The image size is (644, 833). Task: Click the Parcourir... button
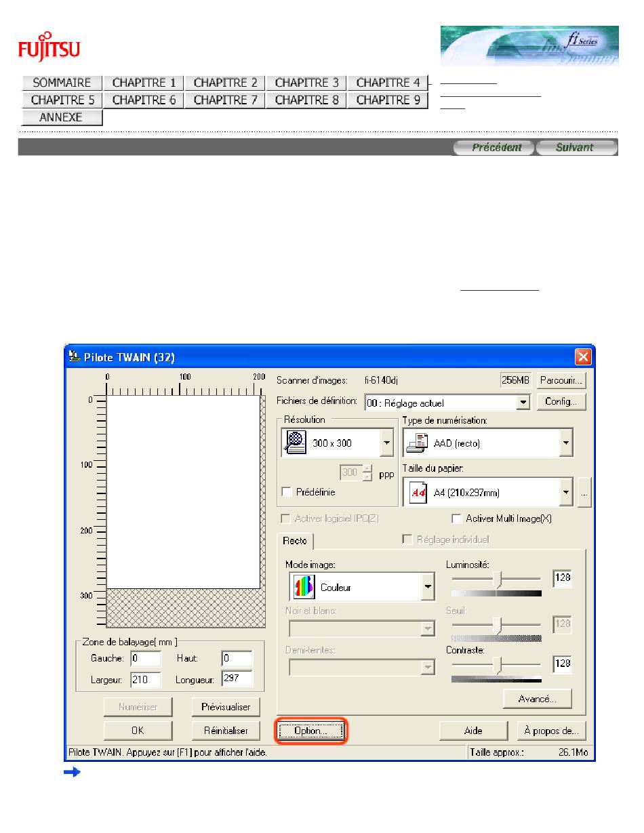[561, 380]
